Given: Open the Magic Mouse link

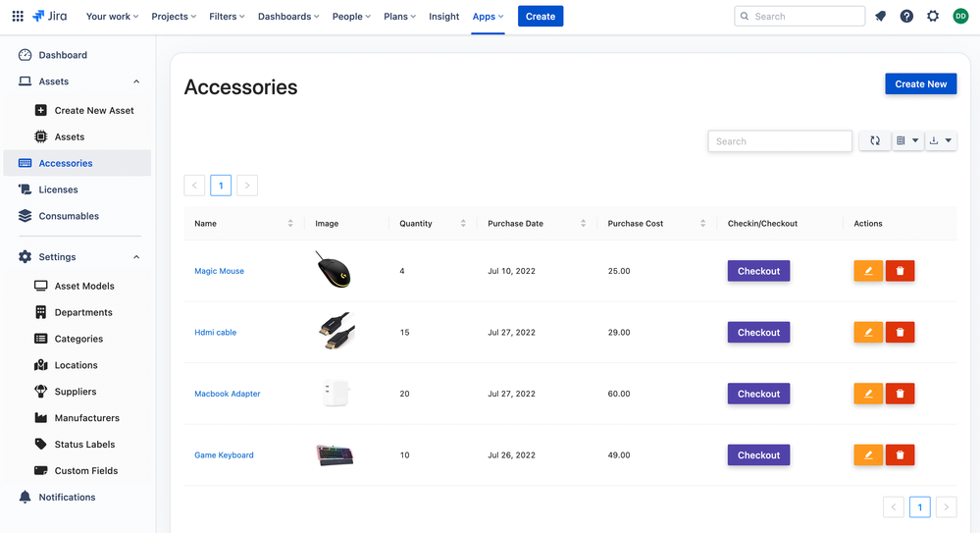Looking at the screenshot, I should pos(219,271).
